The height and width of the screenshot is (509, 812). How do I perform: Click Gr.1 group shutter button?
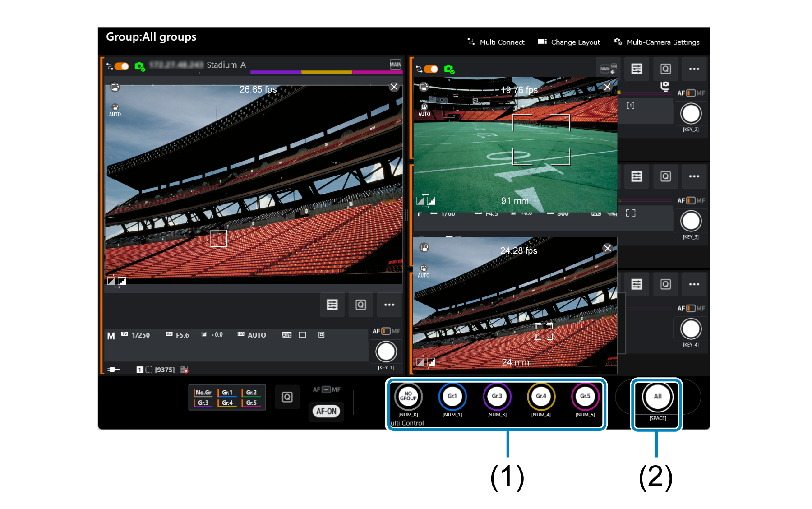tap(452, 396)
